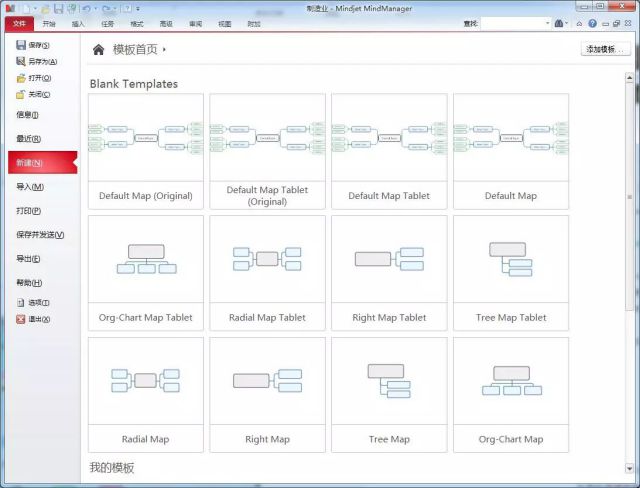Image resolution: width=640 pixels, height=488 pixels.
Task: Click the home icon beside 模板首页
Action: click(98, 49)
